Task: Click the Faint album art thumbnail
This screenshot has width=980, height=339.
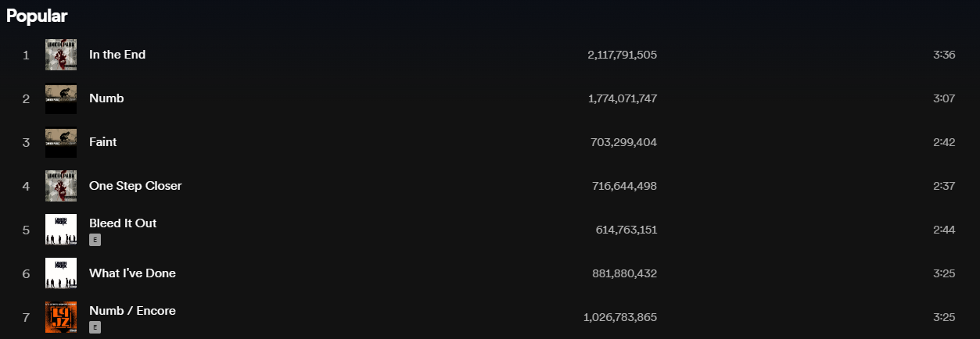Action: click(x=61, y=142)
